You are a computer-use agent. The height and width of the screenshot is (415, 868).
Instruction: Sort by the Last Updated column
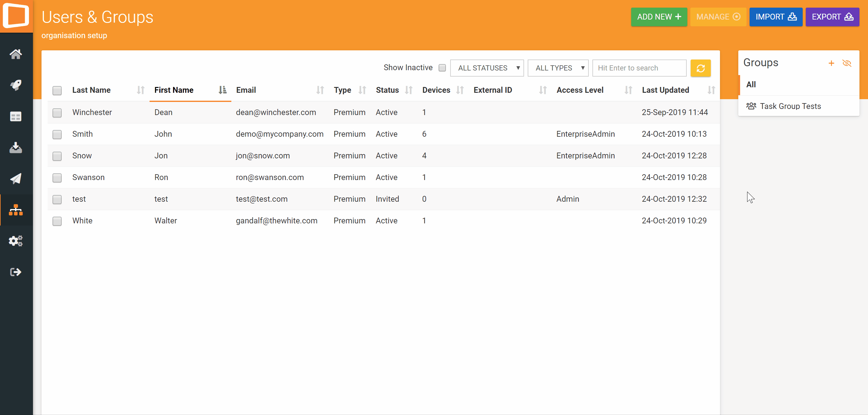point(665,90)
